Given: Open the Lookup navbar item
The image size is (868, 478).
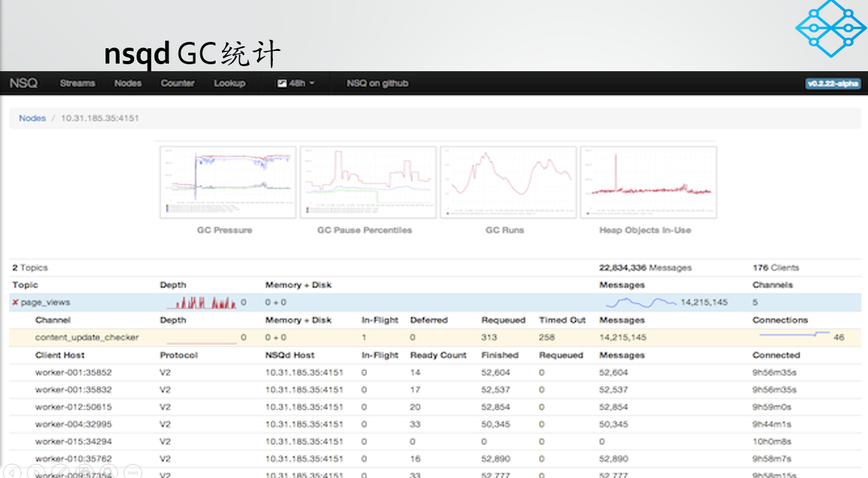Looking at the screenshot, I should [x=230, y=83].
